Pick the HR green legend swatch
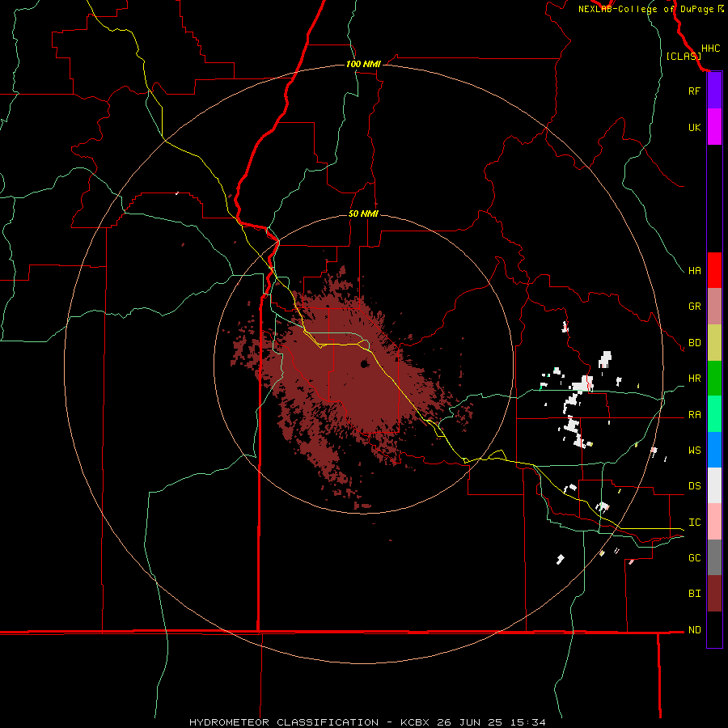 tap(714, 379)
